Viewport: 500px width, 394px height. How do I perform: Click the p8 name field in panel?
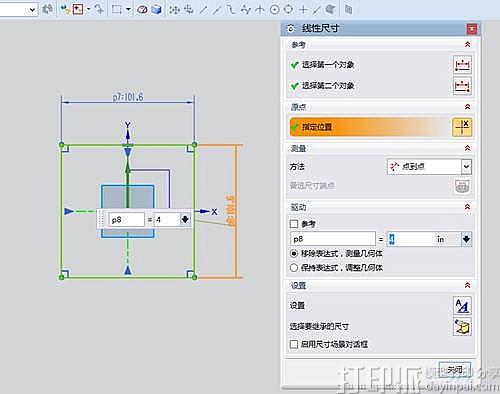tap(333, 239)
